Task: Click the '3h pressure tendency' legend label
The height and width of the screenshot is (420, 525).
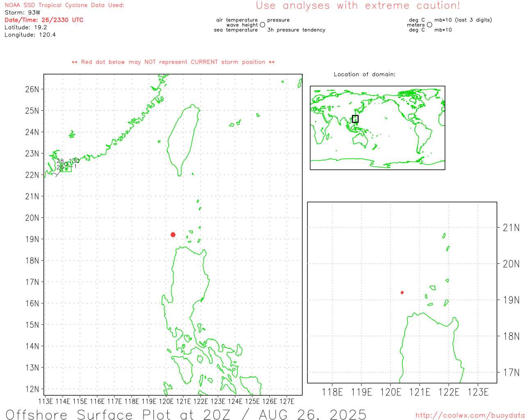Action: click(x=296, y=30)
